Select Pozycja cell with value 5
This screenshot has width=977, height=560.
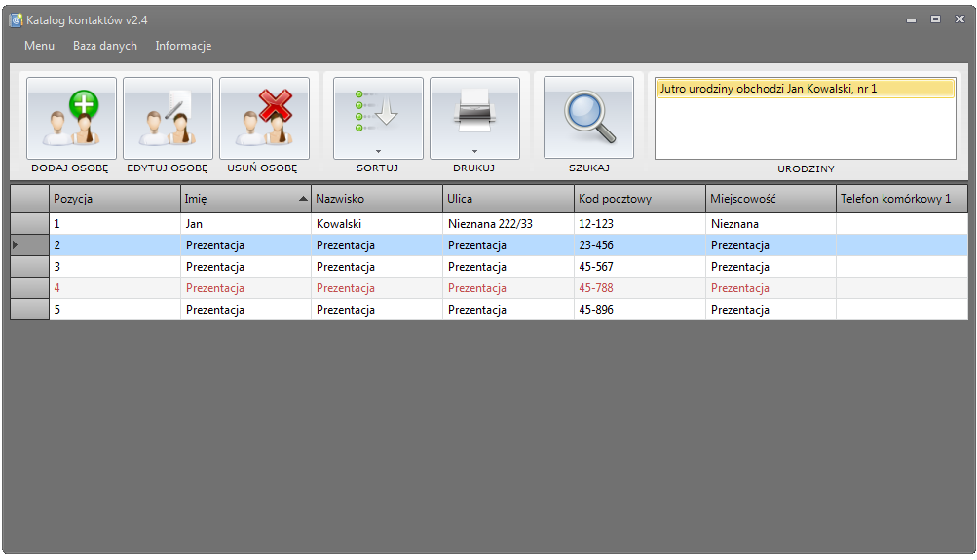115,310
